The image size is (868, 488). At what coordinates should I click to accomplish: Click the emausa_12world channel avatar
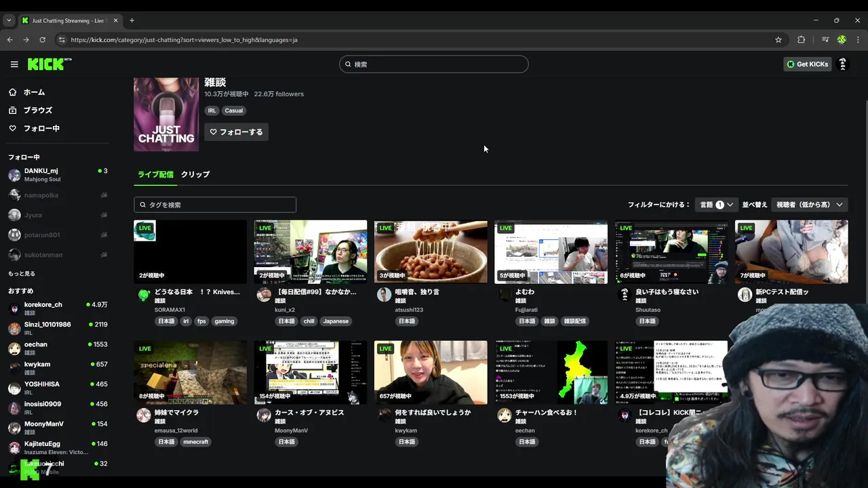pos(144,415)
